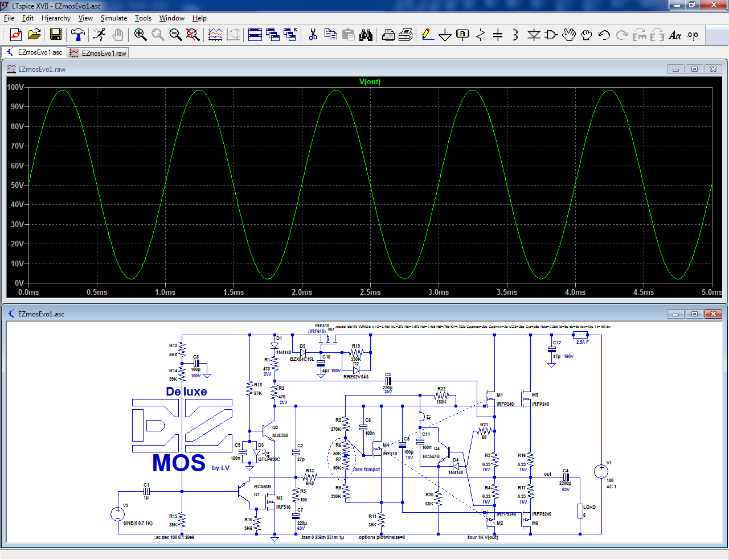
Task: Click the MJE340 transistor label
Action: tap(280, 435)
